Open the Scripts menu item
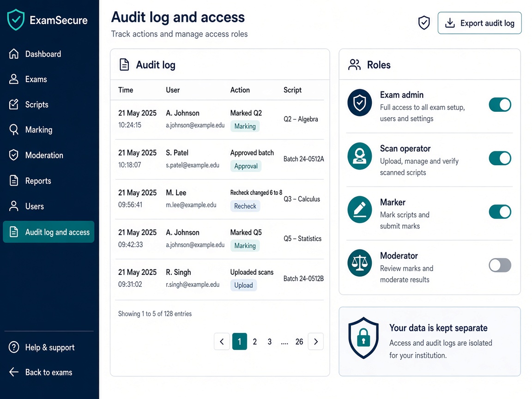 click(x=48, y=104)
